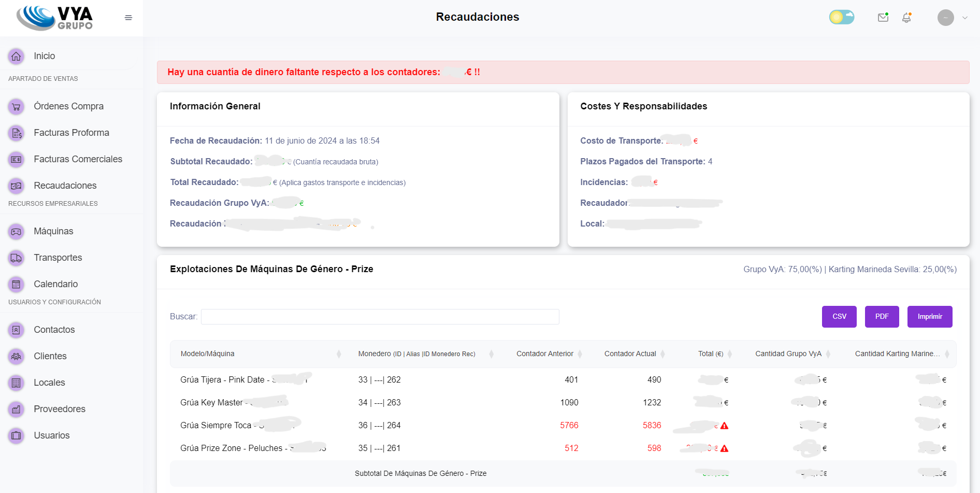Open the Clientes section
980x493 pixels.
coord(50,356)
